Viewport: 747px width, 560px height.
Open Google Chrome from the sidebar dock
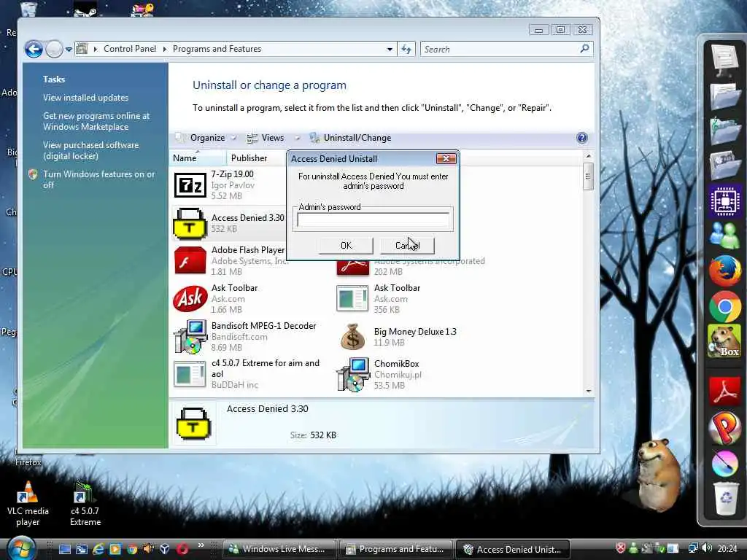click(x=724, y=307)
